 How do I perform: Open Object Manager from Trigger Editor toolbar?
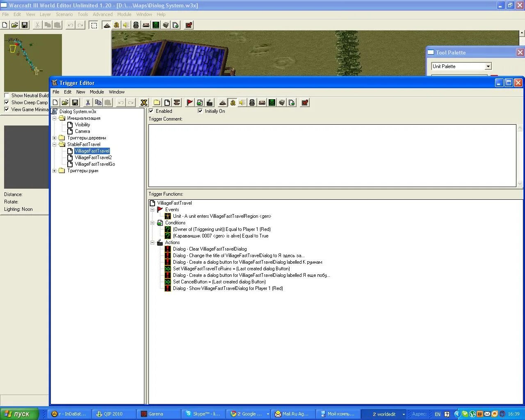282,103
